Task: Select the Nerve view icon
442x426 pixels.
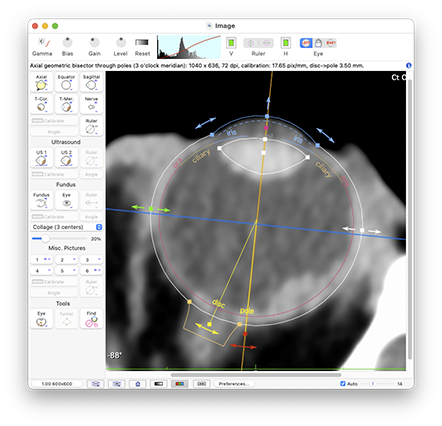Action: [x=91, y=104]
